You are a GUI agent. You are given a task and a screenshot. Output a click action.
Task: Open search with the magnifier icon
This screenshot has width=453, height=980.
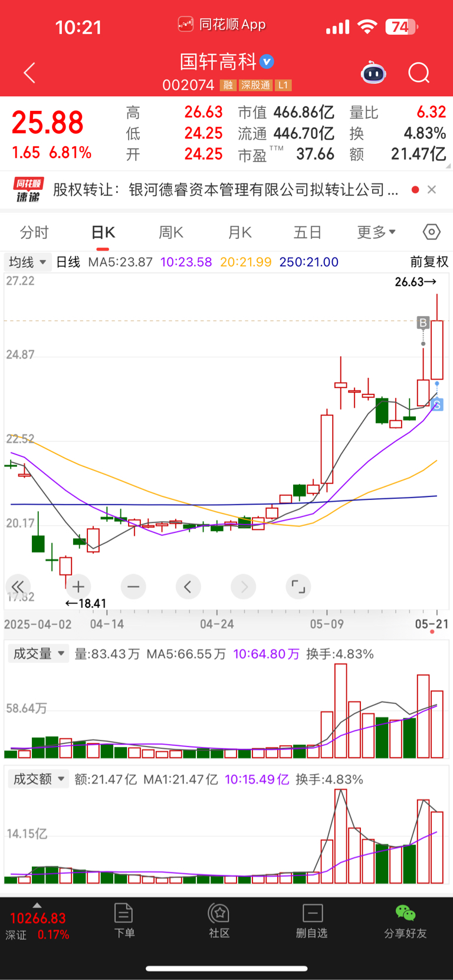click(x=419, y=73)
